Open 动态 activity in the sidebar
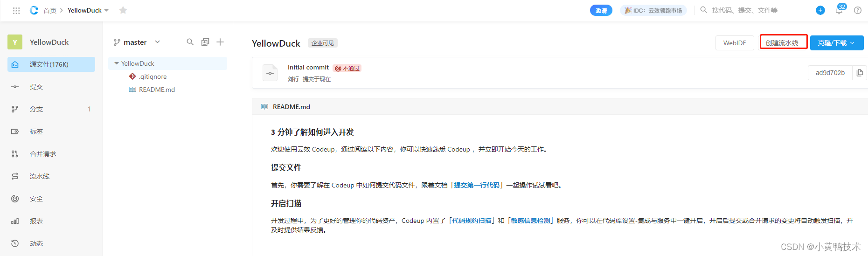Image resolution: width=868 pixels, height=256 pixels. click(x=51, y=243)
